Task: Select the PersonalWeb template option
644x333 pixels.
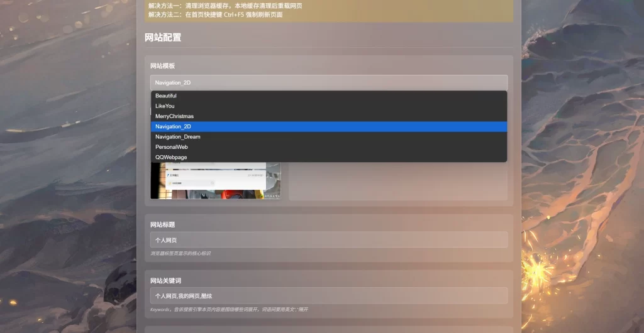Action: point(172,147)
